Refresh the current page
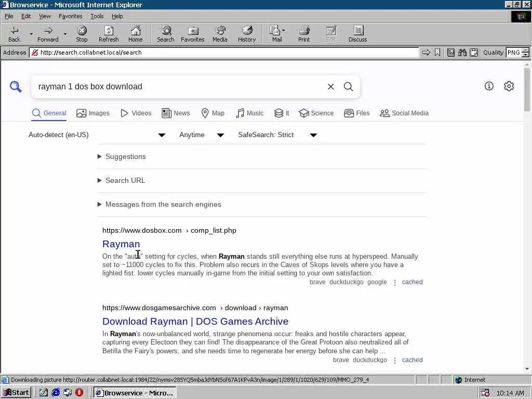This screenshot has height=399, width=532. click(109, 34)
